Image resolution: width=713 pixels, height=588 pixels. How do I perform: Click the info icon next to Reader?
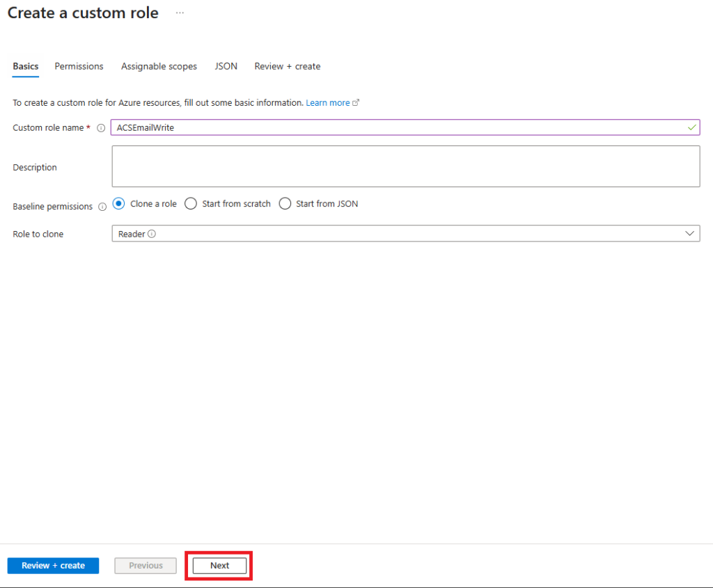click(x=152, y=234)
